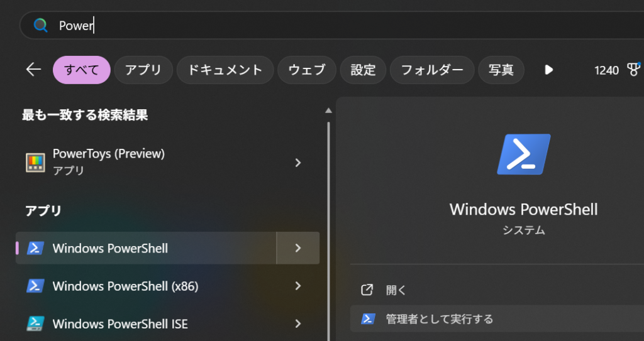The height and width of the screenshot is (341, 644).
Task: Select the ドキュメント filter tab
Action: [225, 70]
